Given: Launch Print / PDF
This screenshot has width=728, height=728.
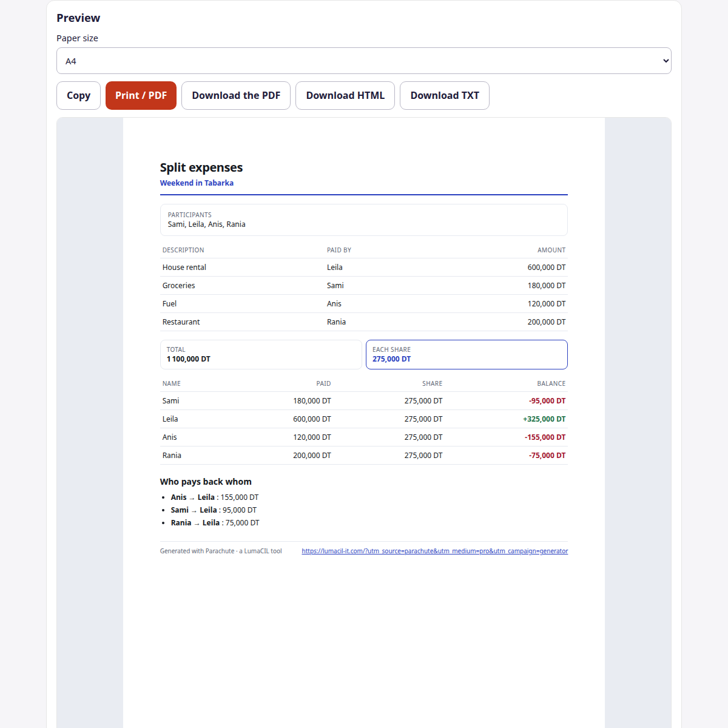Looking at the screenshot, I should 141,95.
